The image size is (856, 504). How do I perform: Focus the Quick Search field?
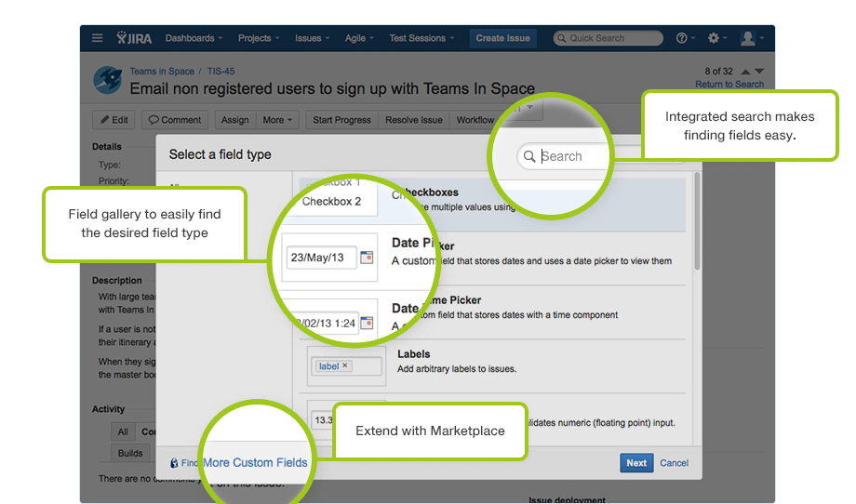point(608,38)
